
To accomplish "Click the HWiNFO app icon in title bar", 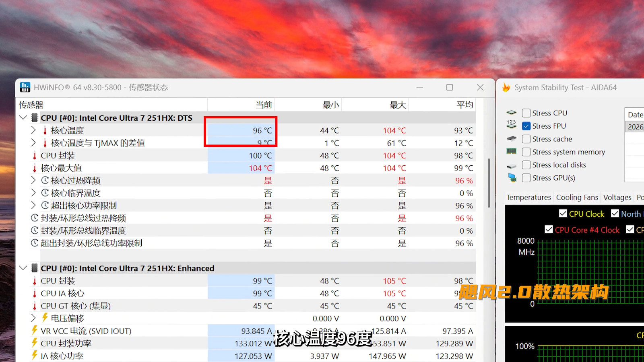I will click(25, 87).
